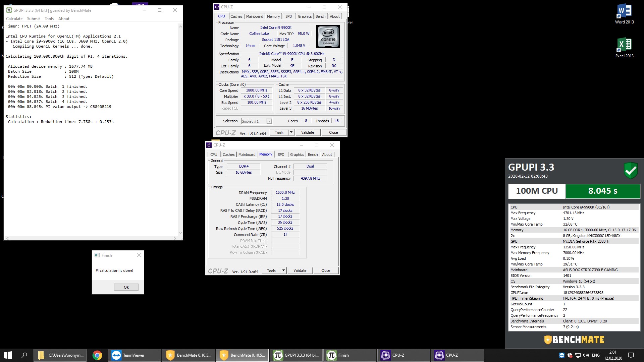The height and width of the screenshot is (362, 644).
Task: Open the Tools menu in GPUPI
Action: tap(49, 19)
